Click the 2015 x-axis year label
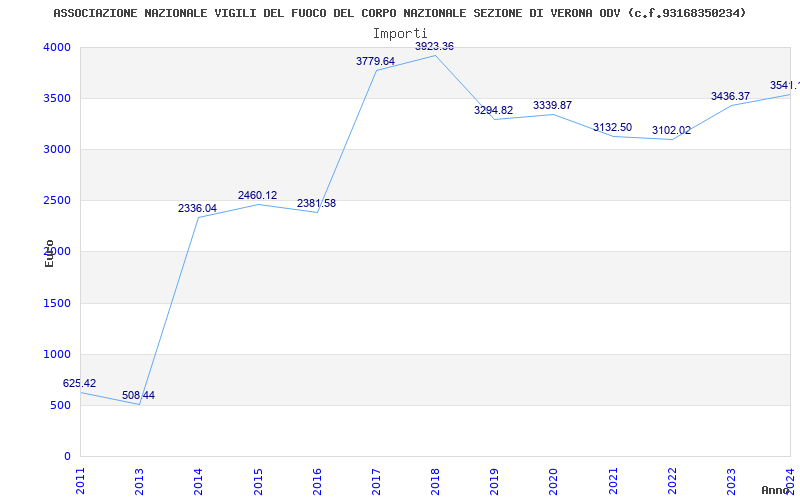Viewport: 800px width, 500px height. (x=258, y=481)
